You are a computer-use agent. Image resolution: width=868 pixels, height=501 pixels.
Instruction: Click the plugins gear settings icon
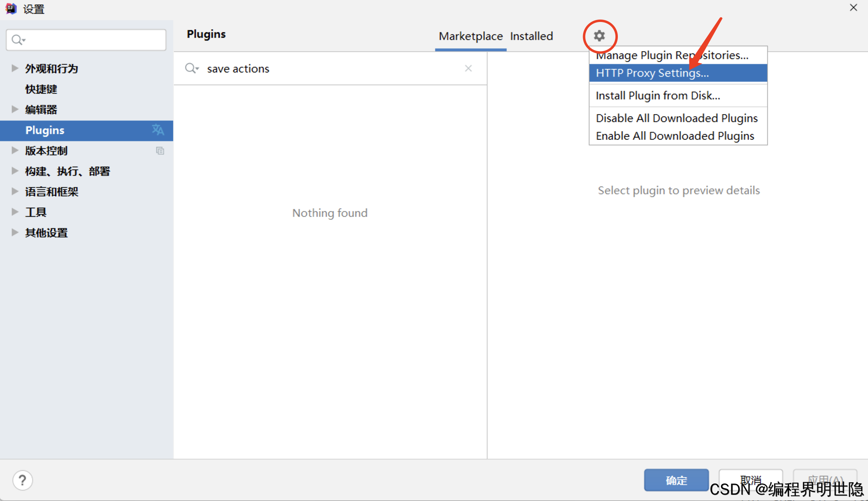pyautogui.click(x=599, y=36)
